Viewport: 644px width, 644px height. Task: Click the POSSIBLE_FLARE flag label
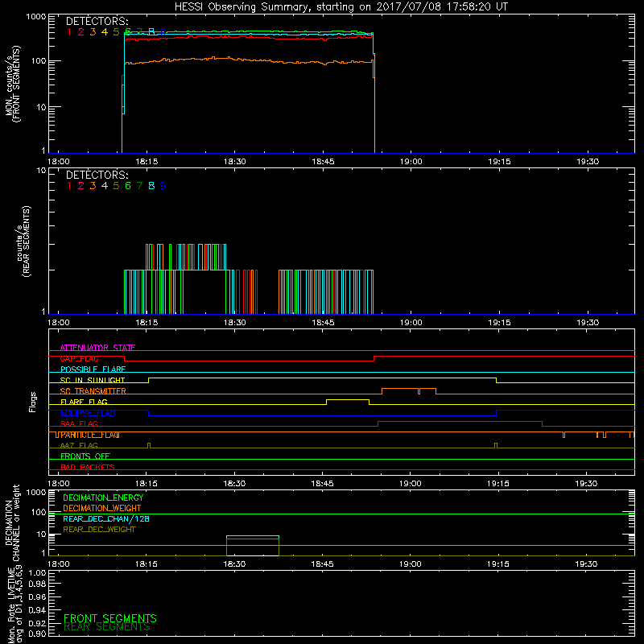pos(93,369)
